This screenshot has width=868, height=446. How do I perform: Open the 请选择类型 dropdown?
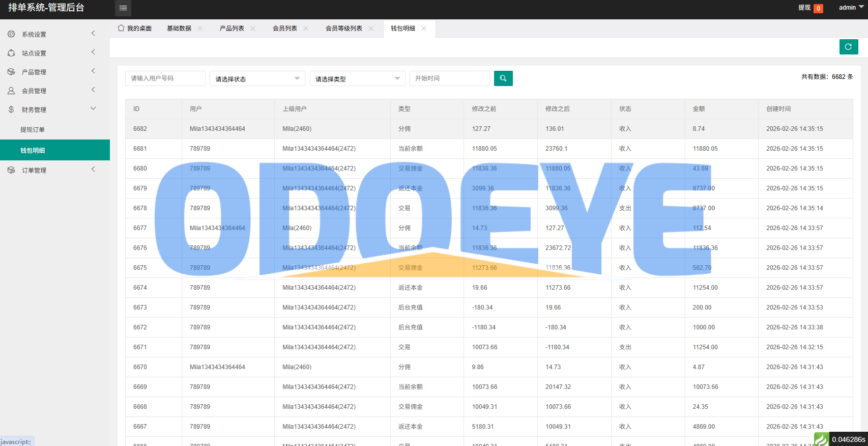click(357, 78)
